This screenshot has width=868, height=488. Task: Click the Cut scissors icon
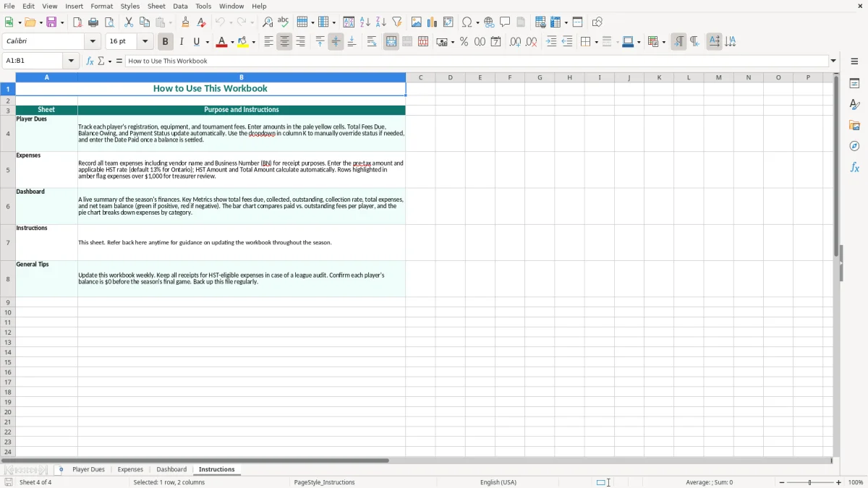click(129, 22)
